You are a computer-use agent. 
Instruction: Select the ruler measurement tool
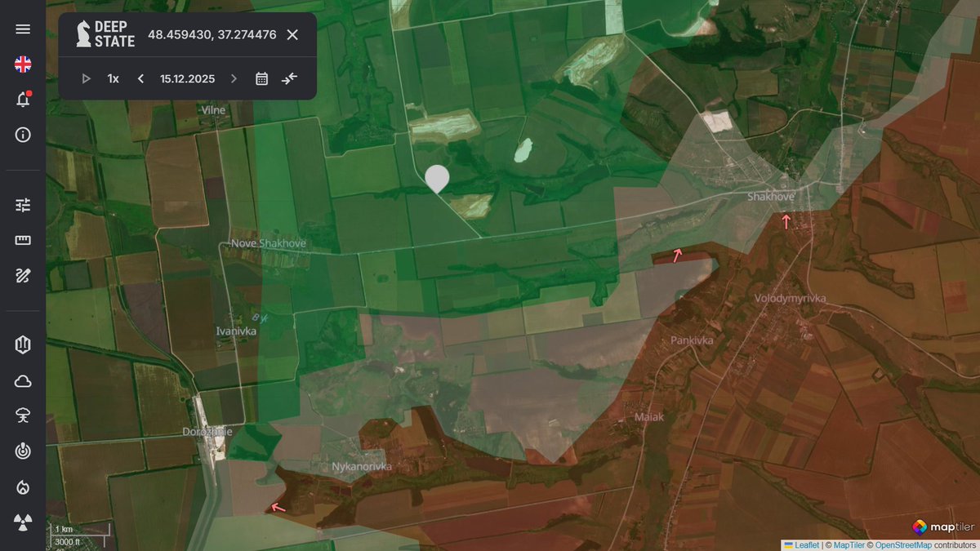click(x=23, y=240)
